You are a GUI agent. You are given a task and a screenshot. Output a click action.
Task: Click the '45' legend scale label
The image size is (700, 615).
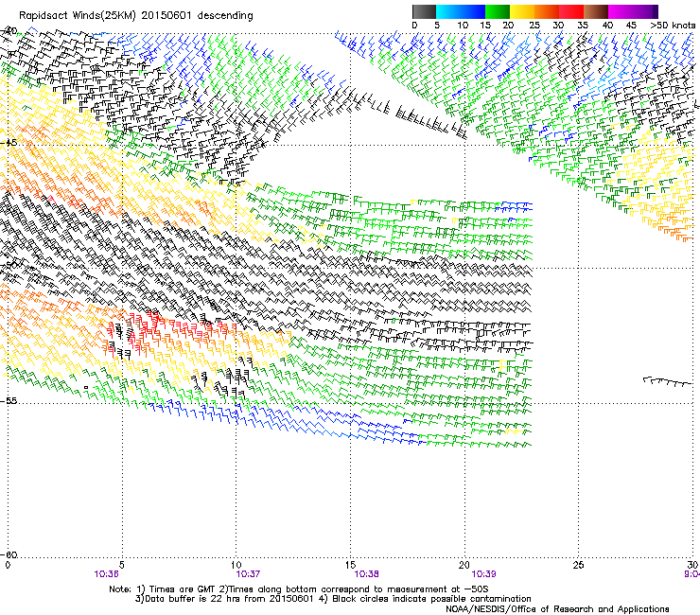(x=631, y=26)
